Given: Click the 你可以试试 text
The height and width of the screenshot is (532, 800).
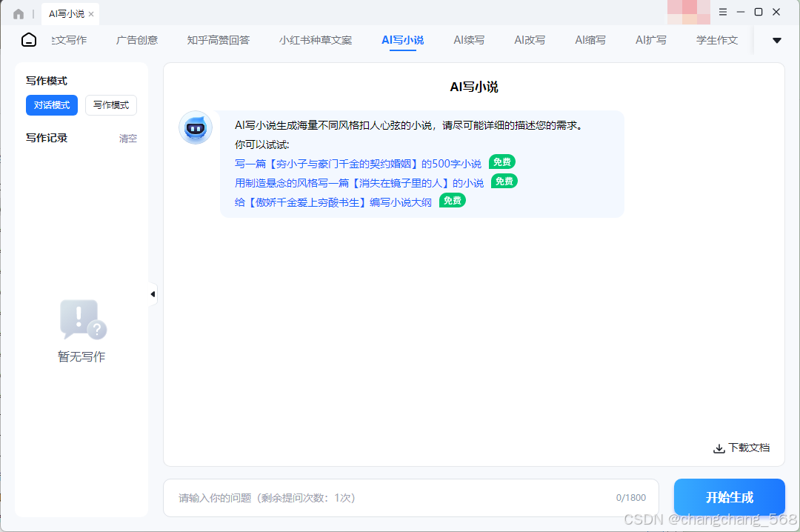Looking at the screenshot, I should (x=262, y=144).
